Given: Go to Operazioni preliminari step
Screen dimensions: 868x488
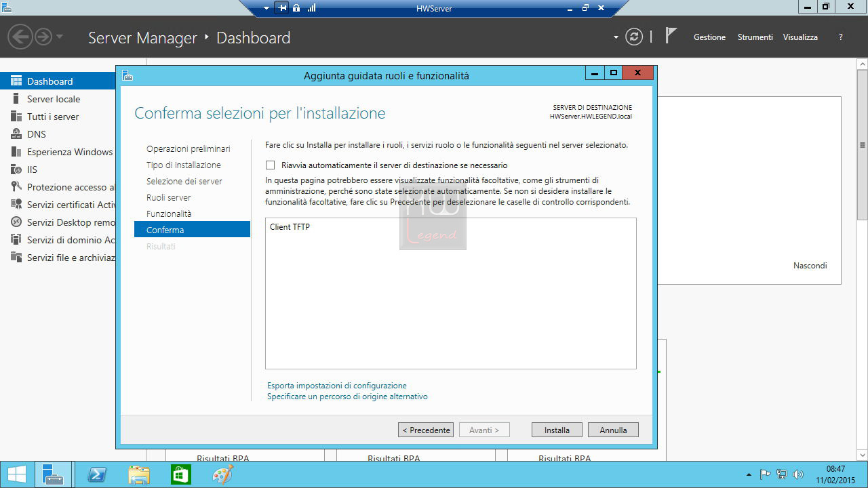Looking at the screenshot, I should (189, 148).
